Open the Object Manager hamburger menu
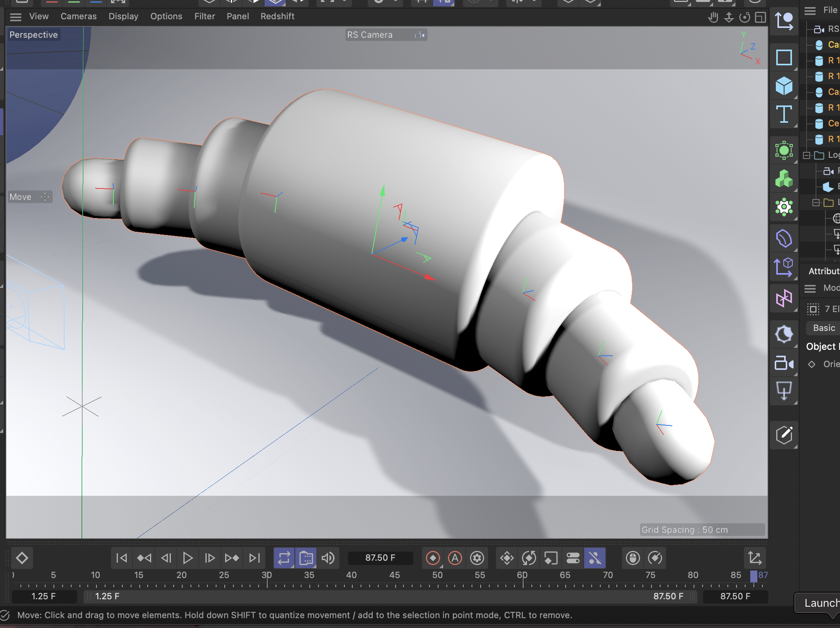Viewport: 840px width, 628px height. (810, 11)
